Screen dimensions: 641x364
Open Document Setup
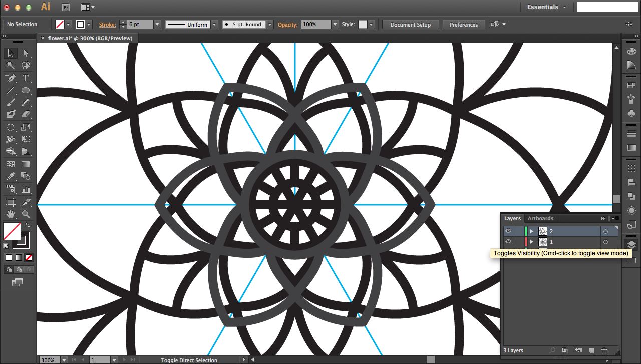tap(410, 25)
